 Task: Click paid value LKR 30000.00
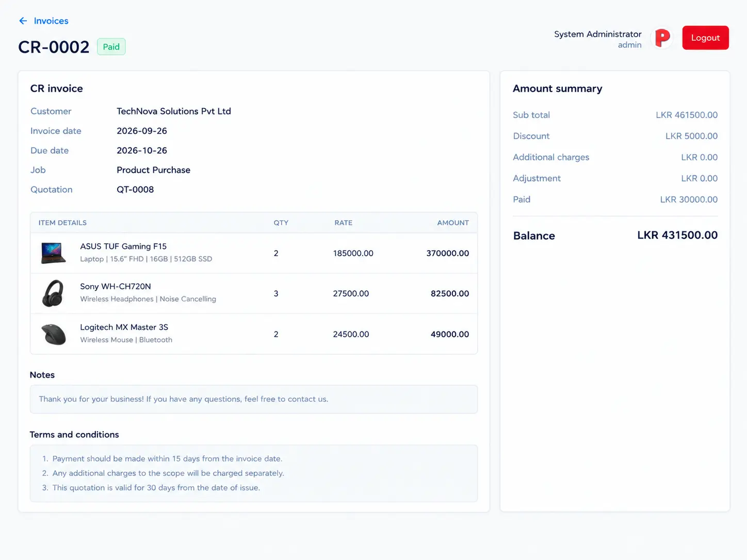[689, 200]
